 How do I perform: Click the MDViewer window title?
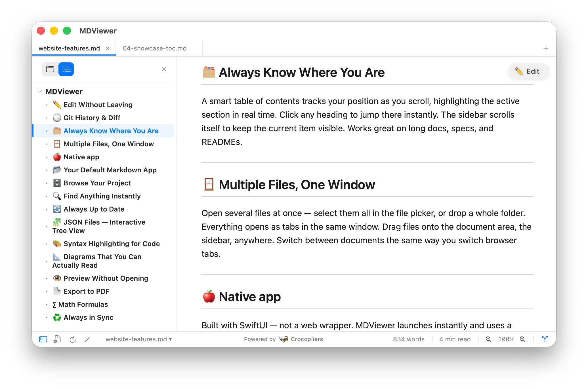[98, 31]
